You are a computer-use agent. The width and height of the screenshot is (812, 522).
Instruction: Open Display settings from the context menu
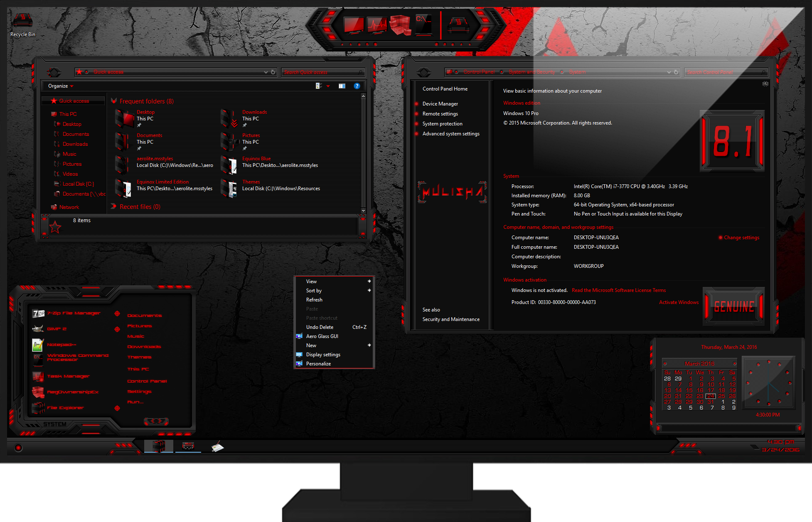[334, 355]
